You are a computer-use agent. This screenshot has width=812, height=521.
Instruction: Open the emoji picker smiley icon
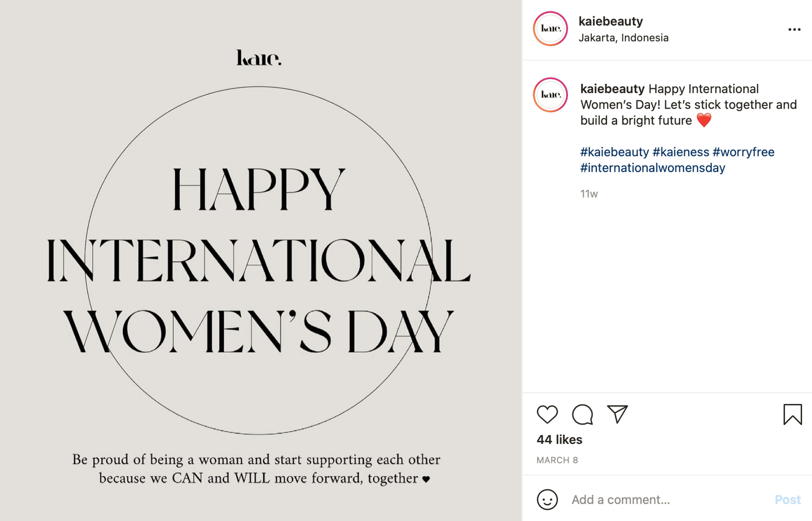(547, 499)
